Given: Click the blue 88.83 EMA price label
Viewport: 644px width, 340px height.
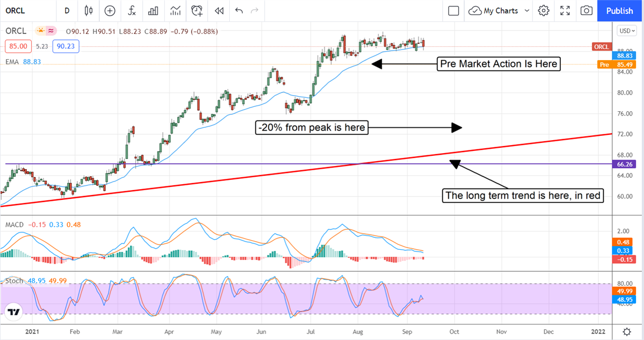Looking at the screenshot, I should point(624,55).
